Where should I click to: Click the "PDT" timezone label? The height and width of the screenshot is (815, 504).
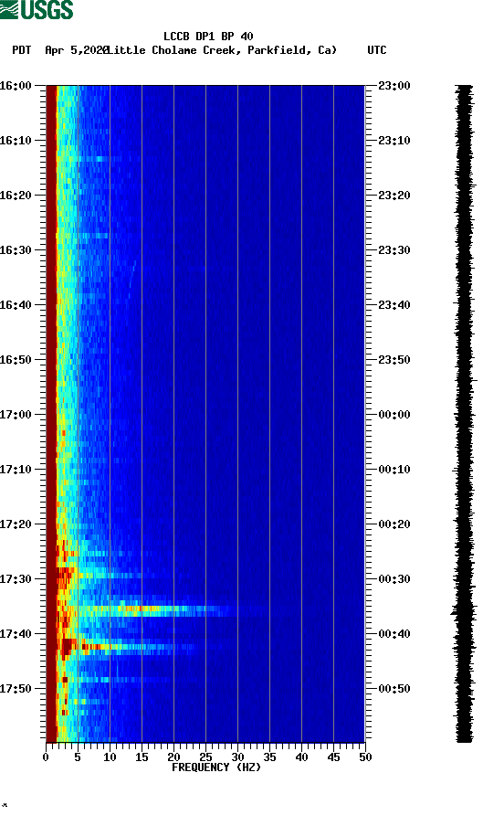pyautogui.click(x=22, y=50)
